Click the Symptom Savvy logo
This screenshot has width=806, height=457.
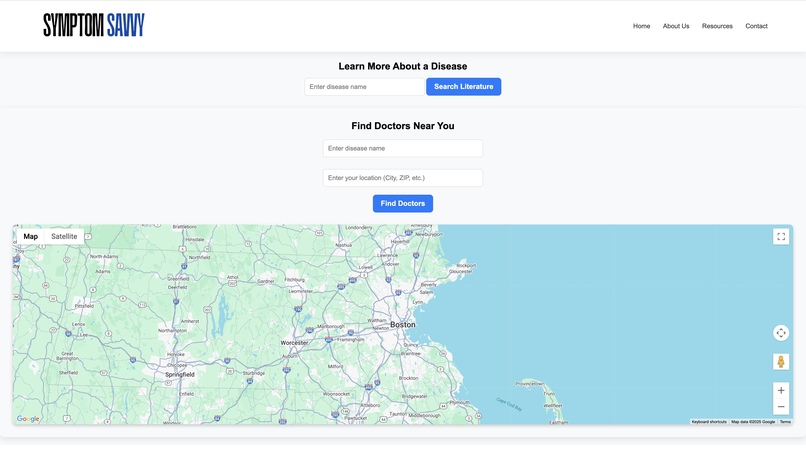tap(94, 25)
